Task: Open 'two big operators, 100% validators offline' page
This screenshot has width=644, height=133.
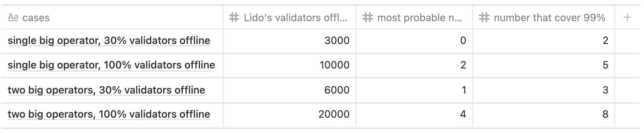Action: click(109, 114)
